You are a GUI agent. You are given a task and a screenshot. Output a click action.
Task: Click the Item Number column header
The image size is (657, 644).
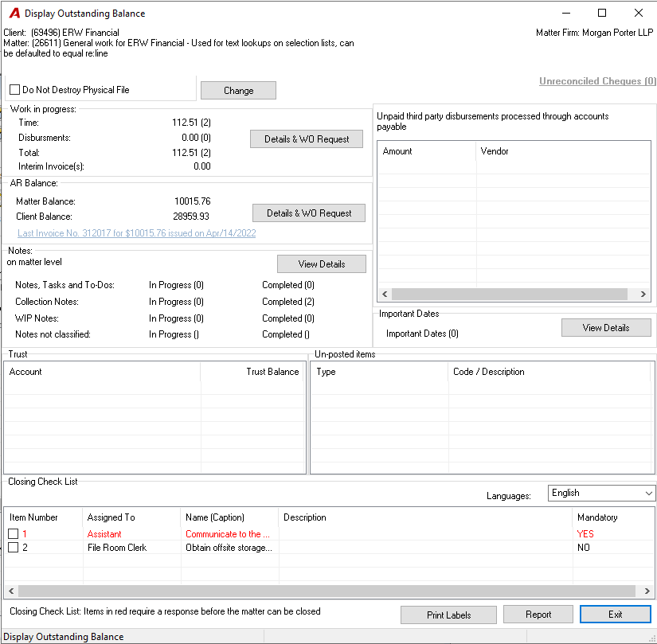44,517
